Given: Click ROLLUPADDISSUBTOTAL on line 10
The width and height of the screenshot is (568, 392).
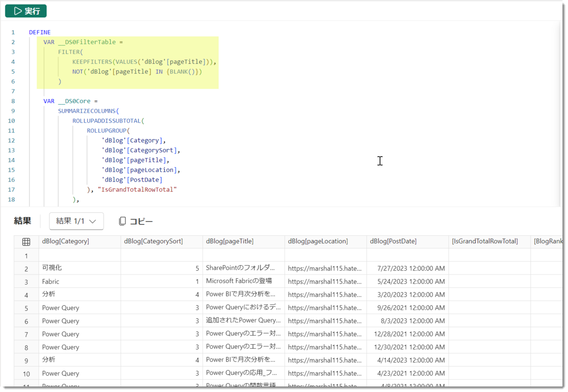Looking at the screenshot, I should pos(106,121).
